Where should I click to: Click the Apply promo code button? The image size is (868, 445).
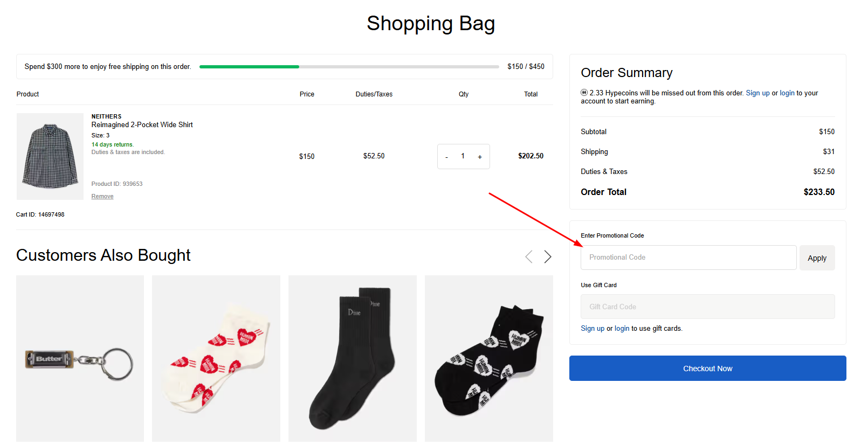(817, 258)
